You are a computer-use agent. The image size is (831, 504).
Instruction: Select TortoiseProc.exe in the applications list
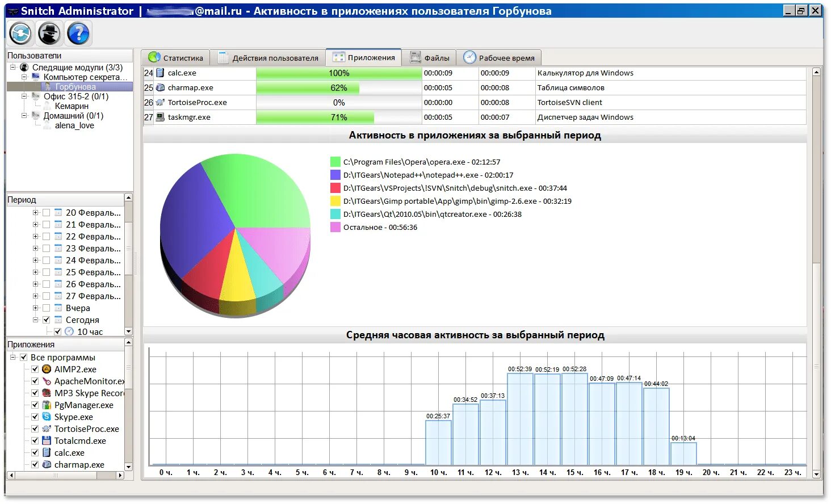tap(86, 429)
